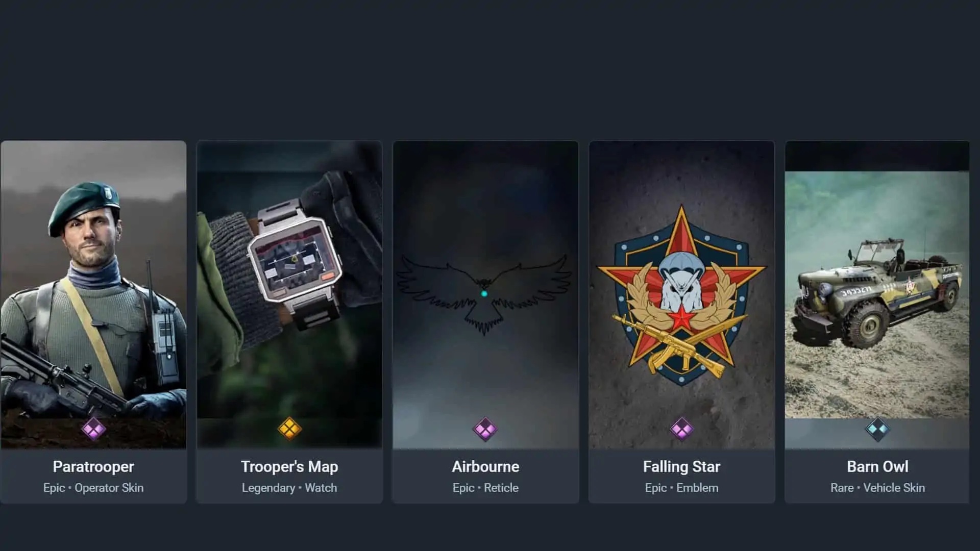Click the gold Legendary rarity icon on Trooper's Map
The image size is (980, 551).
[x=289, y=429]
